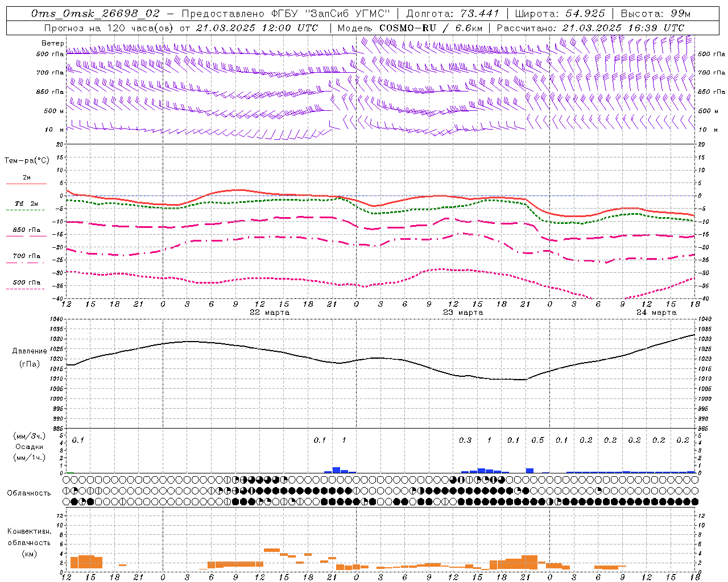Select the Прогноз на 120 часа(ов) text
This screenshot has width=728, height=582.
[109, 27]
